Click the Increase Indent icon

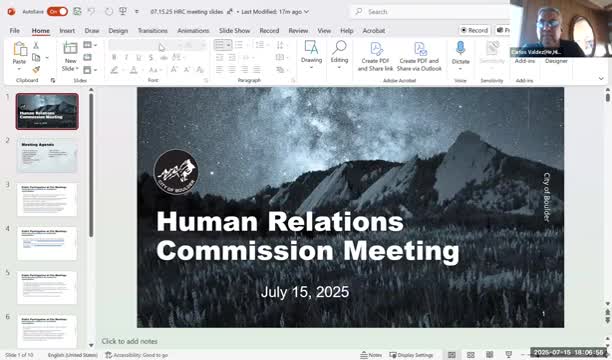pyautogui.click(x=232, y=58)
